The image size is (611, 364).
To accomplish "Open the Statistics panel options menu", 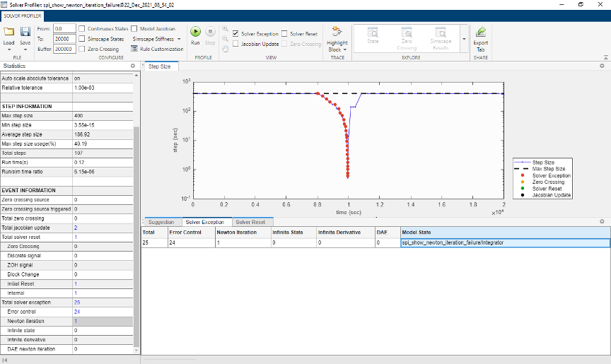I will click(x=134, y=66).
